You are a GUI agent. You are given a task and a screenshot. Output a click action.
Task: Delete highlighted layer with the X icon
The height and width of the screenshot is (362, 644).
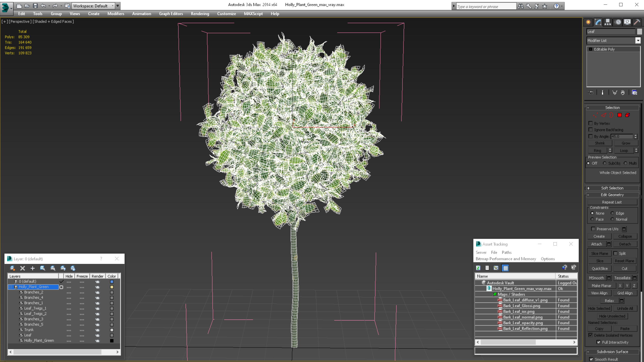click(23, 268)
